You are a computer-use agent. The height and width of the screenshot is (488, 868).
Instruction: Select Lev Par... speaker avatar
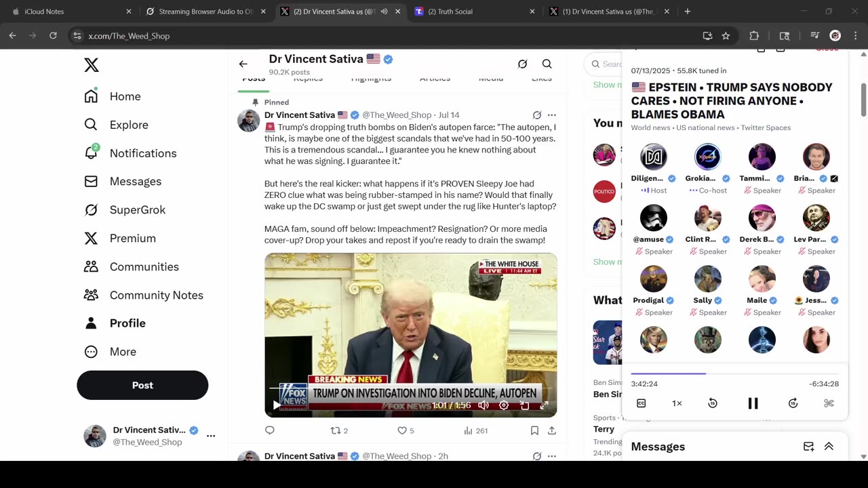pos(816,218)
